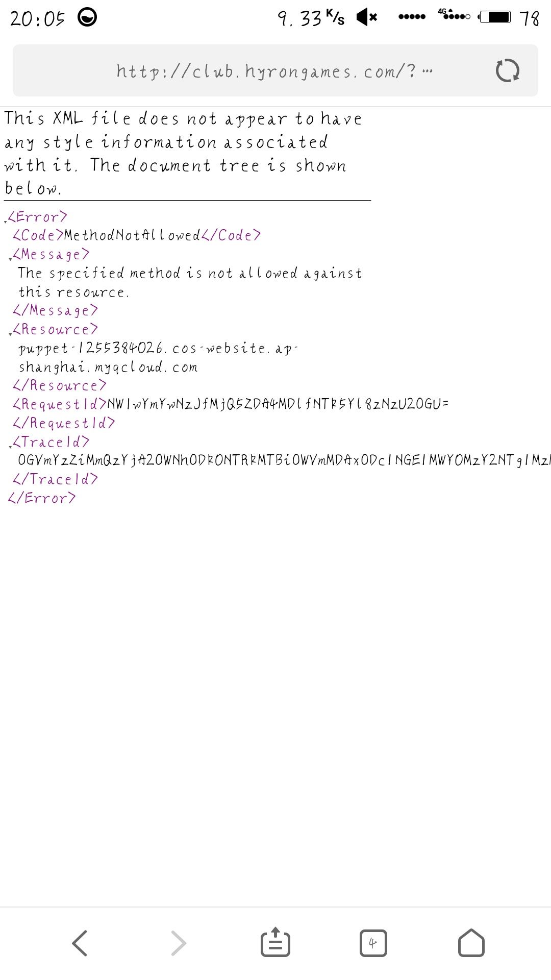Go back with the left arrow

[80, 943]
